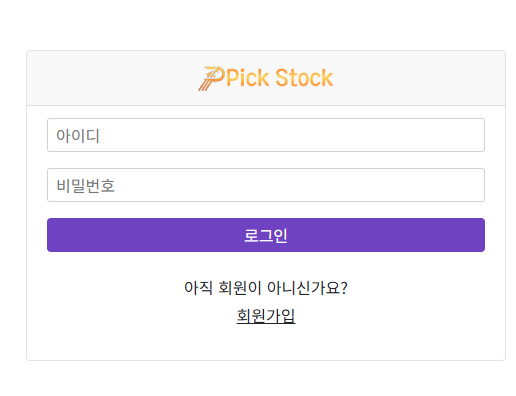
Task: Click the gray header bar of the login card
Action: (266, 78)
